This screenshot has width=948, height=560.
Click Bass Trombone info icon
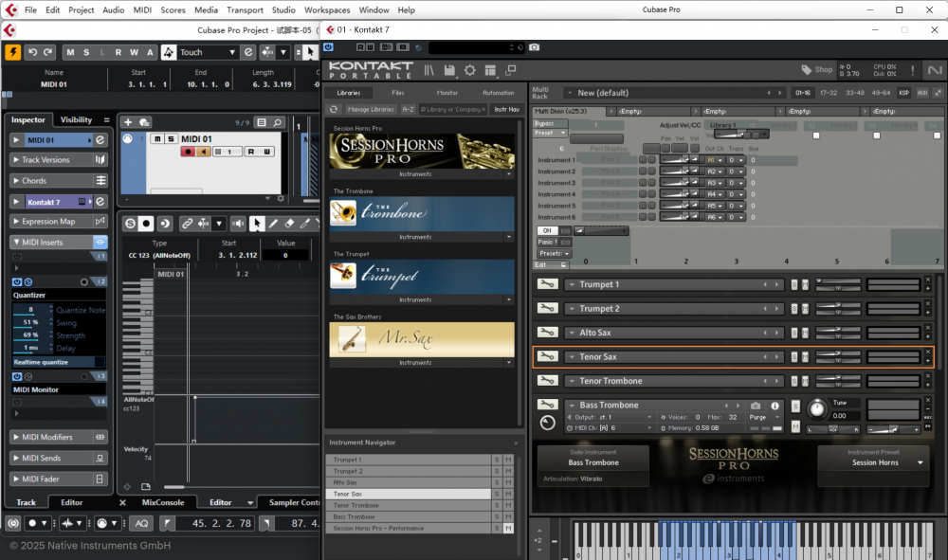click(775, 406)
